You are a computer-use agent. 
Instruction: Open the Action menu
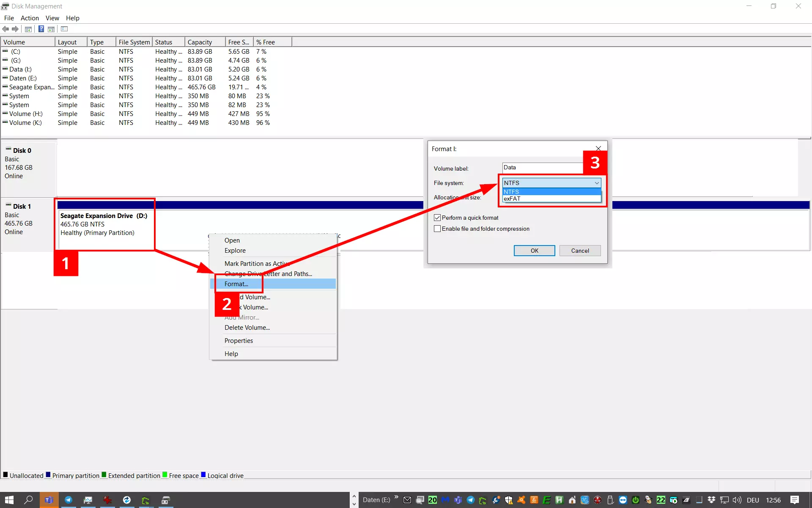pos(30,18)
